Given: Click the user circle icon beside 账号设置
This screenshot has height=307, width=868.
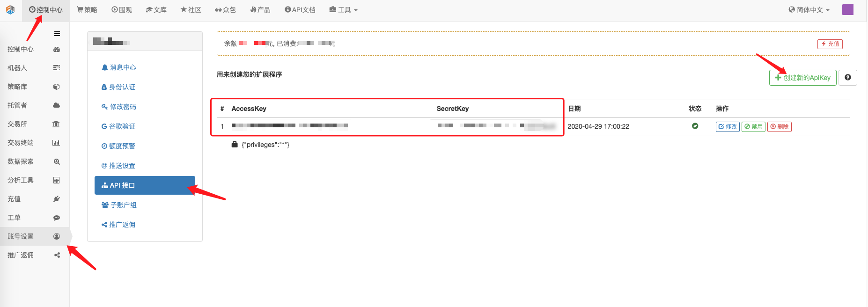Looking at the screenshot, I should [57, 236].
